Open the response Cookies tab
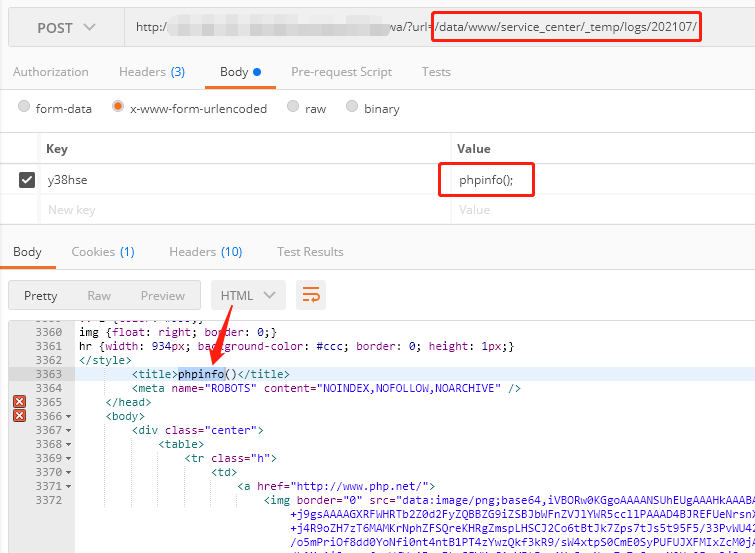Image resolution: width=755 pixels, height=553 pixels. 103,252
